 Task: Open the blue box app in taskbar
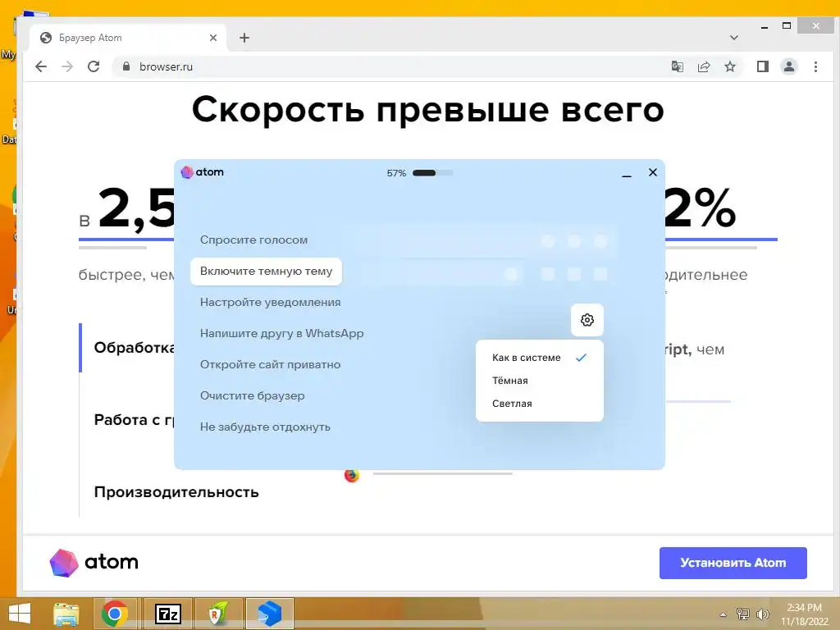(269, 614)
